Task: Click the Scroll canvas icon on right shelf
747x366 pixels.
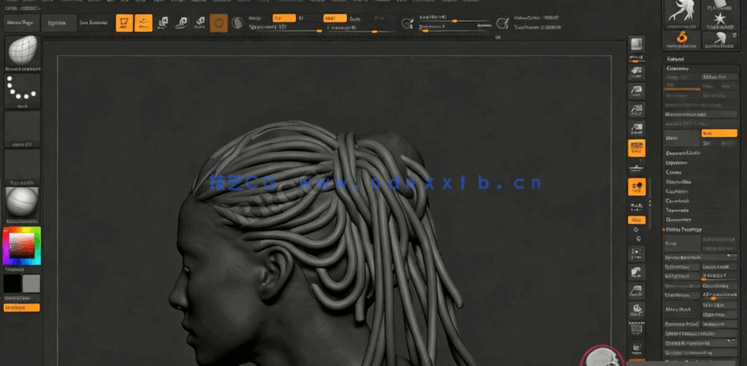Action: (x=636, y=72)
